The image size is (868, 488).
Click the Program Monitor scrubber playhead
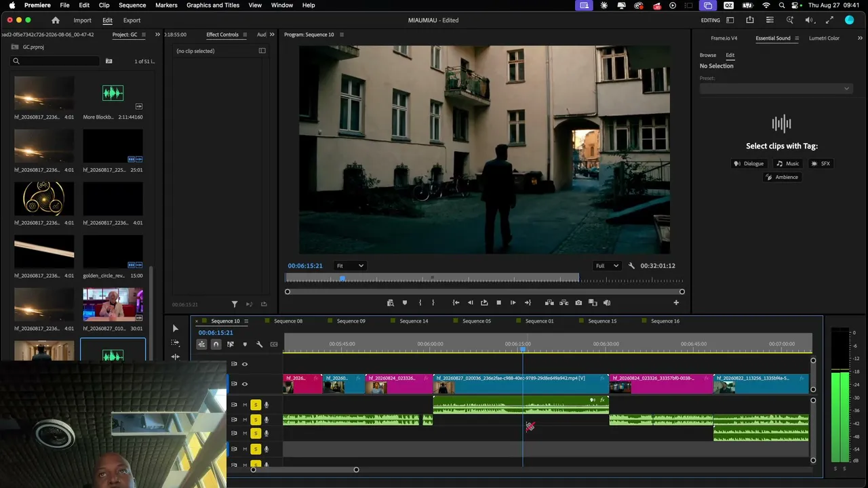(x=342, y=279)
